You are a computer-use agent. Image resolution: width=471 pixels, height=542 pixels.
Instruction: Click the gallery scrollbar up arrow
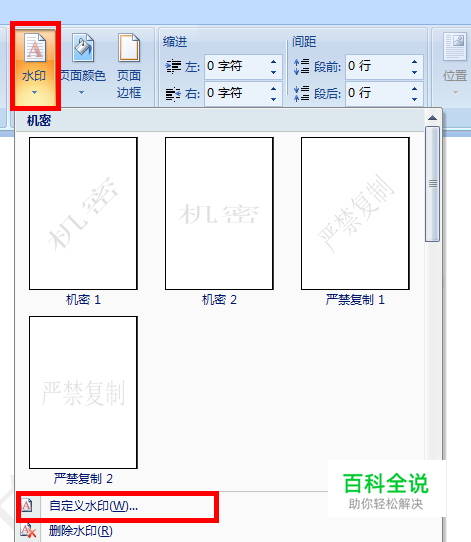point(432,118)
